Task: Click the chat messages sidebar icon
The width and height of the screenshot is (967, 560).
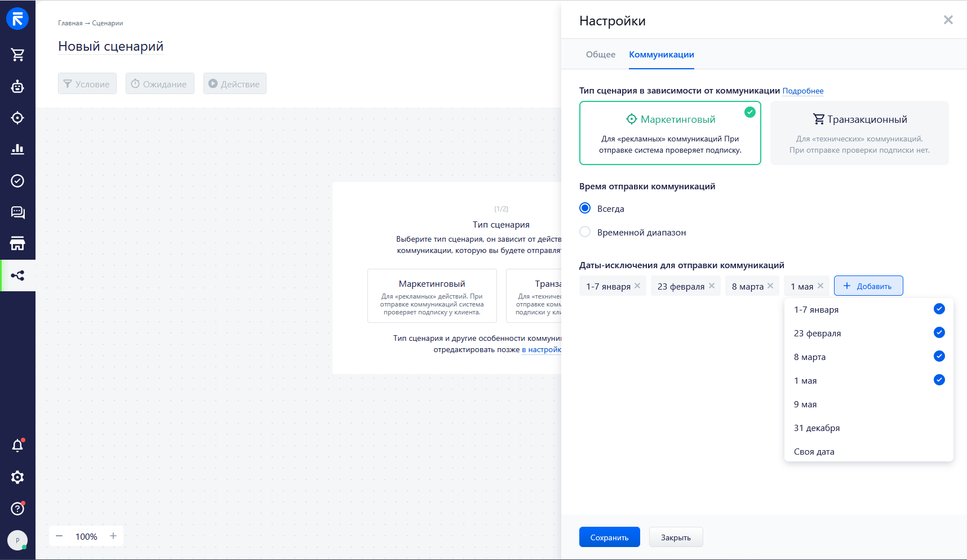Action: (17, 212)
